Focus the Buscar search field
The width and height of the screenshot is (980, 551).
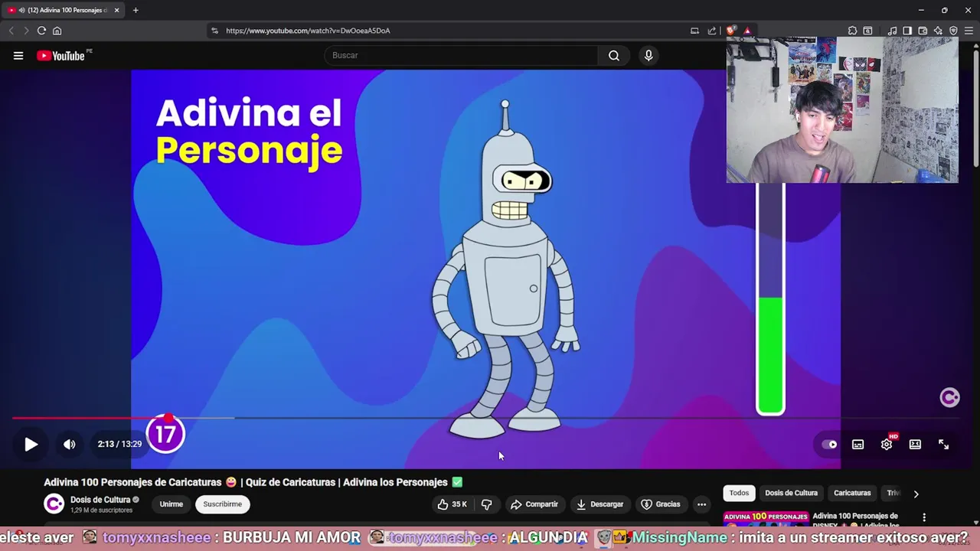coord(462,55)
